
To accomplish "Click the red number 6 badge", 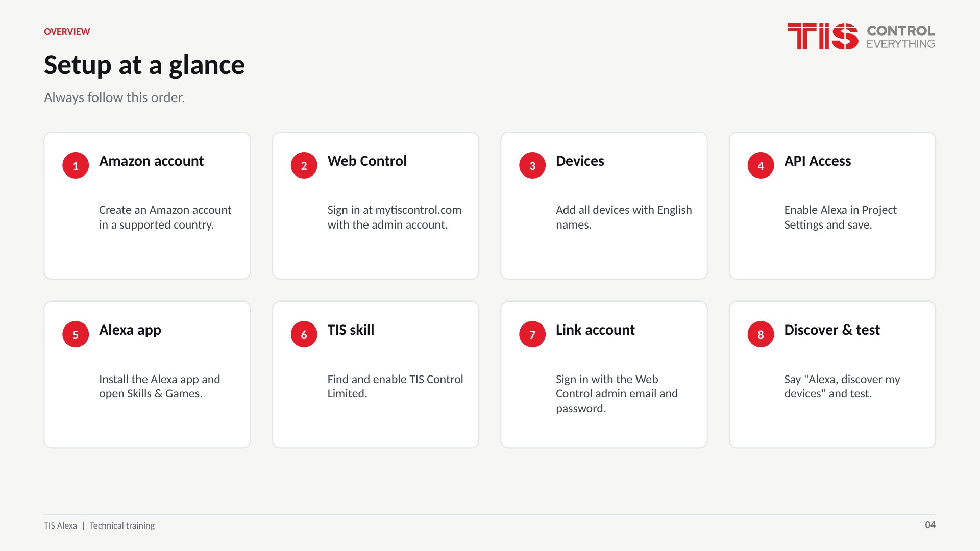I will (x=304, y=334).
